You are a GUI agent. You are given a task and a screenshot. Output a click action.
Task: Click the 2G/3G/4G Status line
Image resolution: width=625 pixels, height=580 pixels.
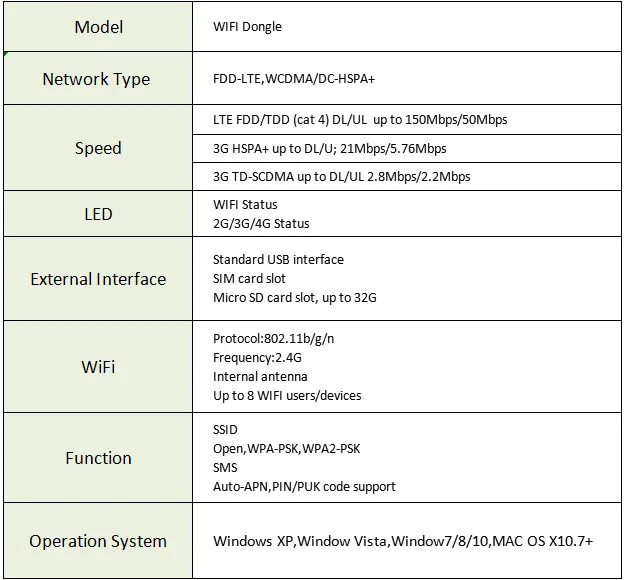click(261, 224)
